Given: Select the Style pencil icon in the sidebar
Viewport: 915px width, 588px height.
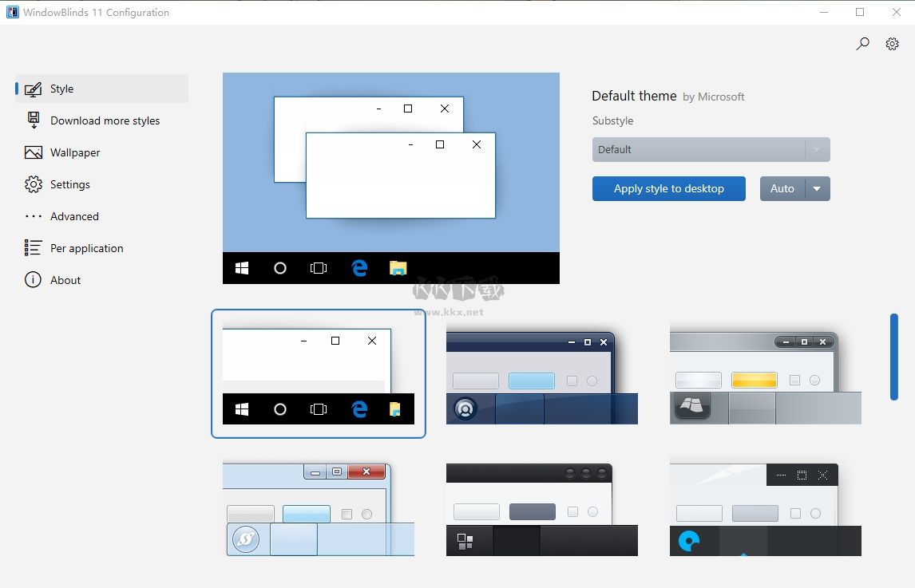Looking at the screenshot, I should point(33,89).
